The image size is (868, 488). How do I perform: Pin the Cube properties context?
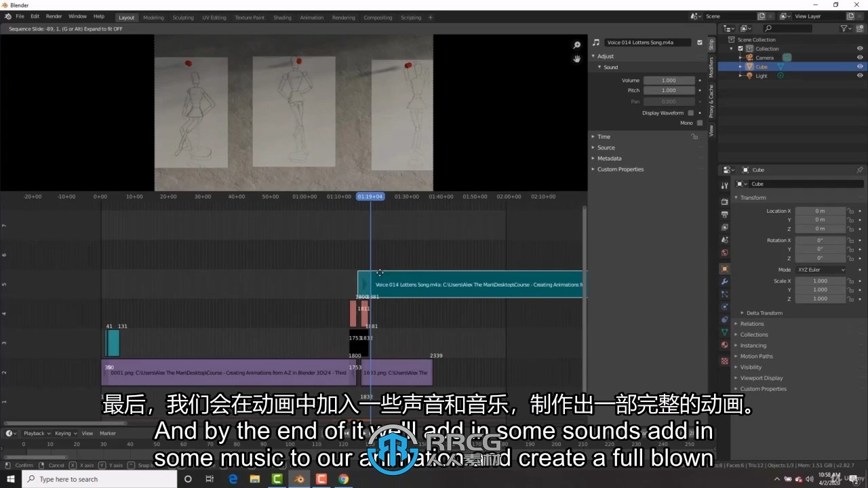pos(860,170)
